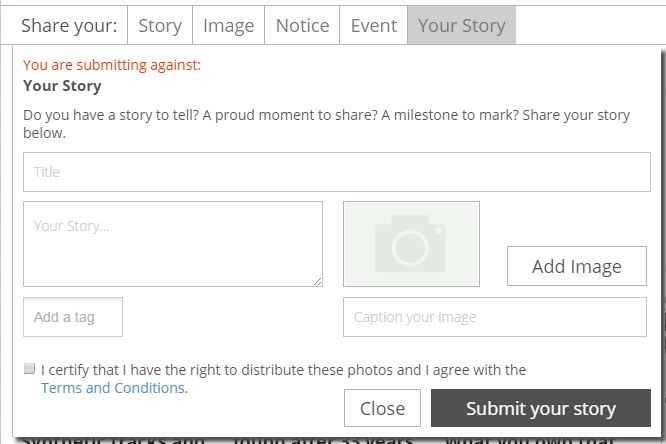Tick the photo rights certification checkbox

click(29, 369)
